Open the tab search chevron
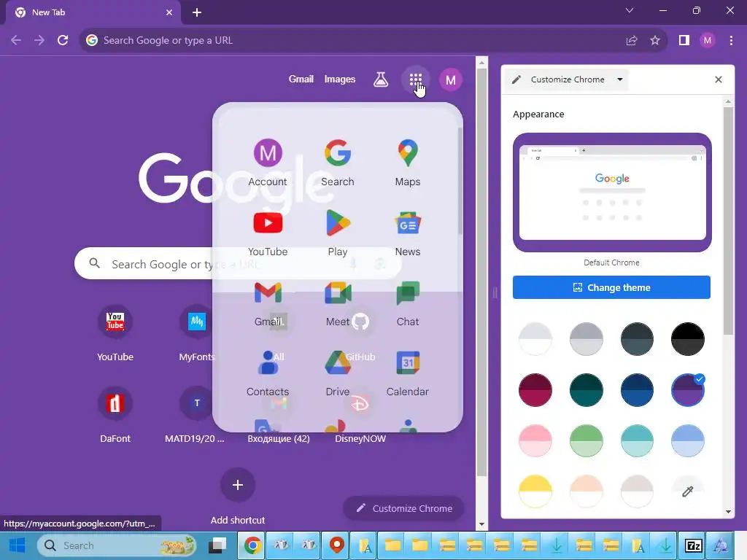This screenshot has width=747, height=560. pos(630,10)
